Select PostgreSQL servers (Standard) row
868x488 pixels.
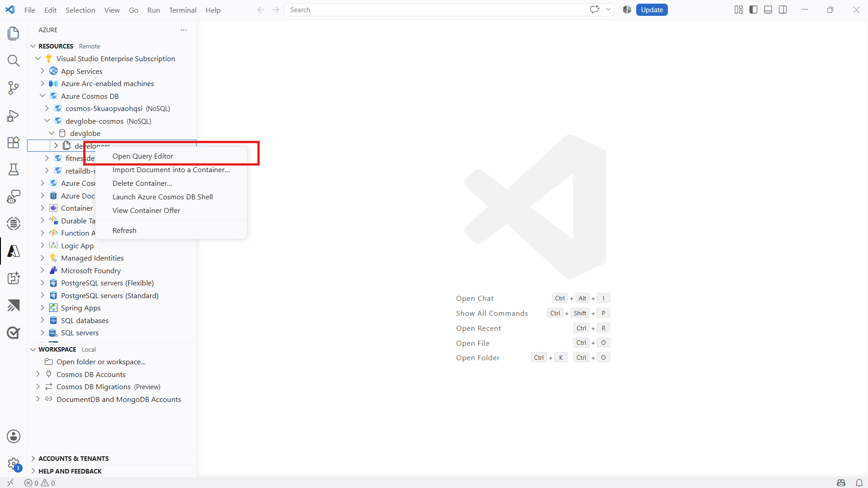pyautogui.click(x=112, y=296)
